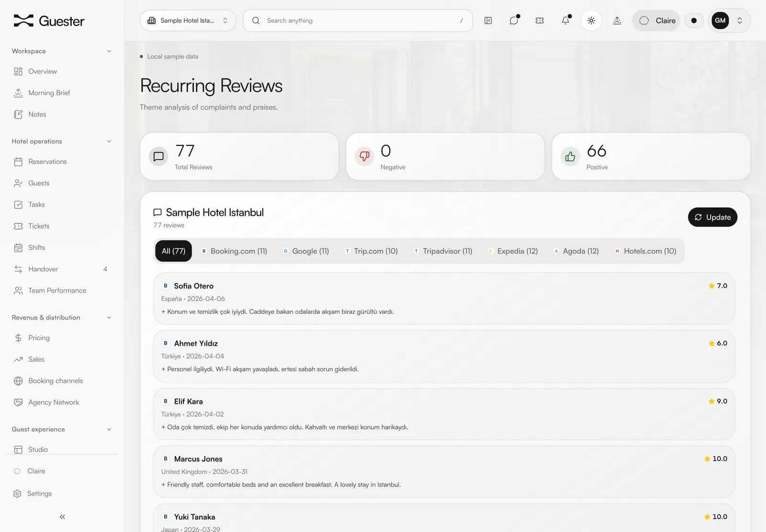The image size is (766, 532).
Task: Focus the Search anything field
Action: coord(358,21)
